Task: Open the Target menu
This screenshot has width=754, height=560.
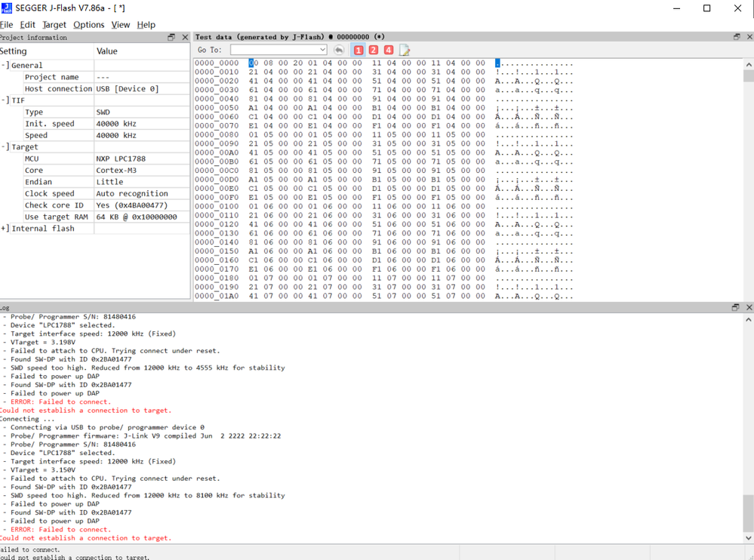Action: click(54, 24)
